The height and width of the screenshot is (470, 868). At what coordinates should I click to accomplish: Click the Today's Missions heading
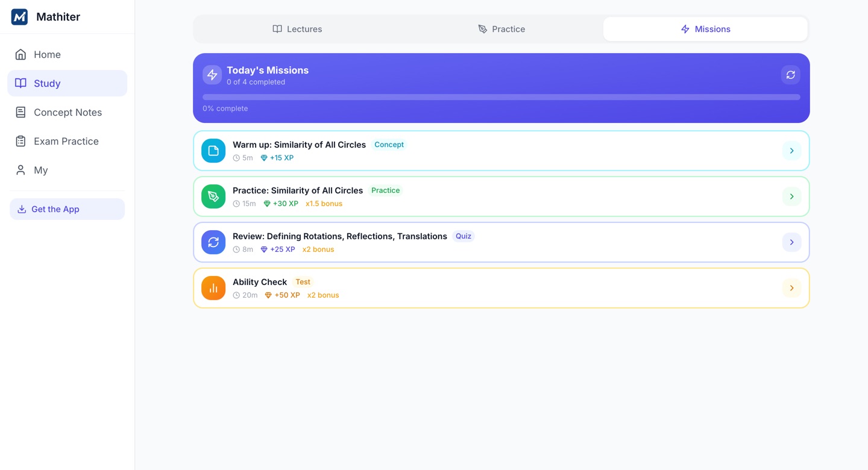268,70
